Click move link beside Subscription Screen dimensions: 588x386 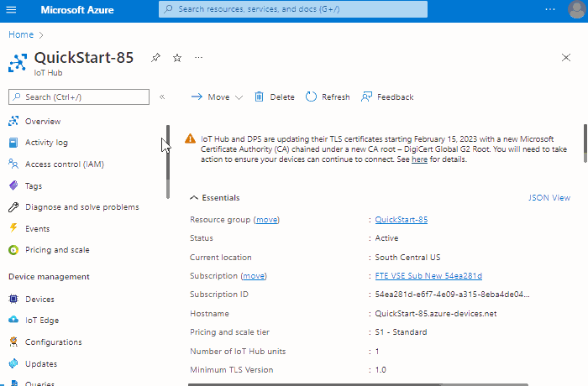click(254, 276)
